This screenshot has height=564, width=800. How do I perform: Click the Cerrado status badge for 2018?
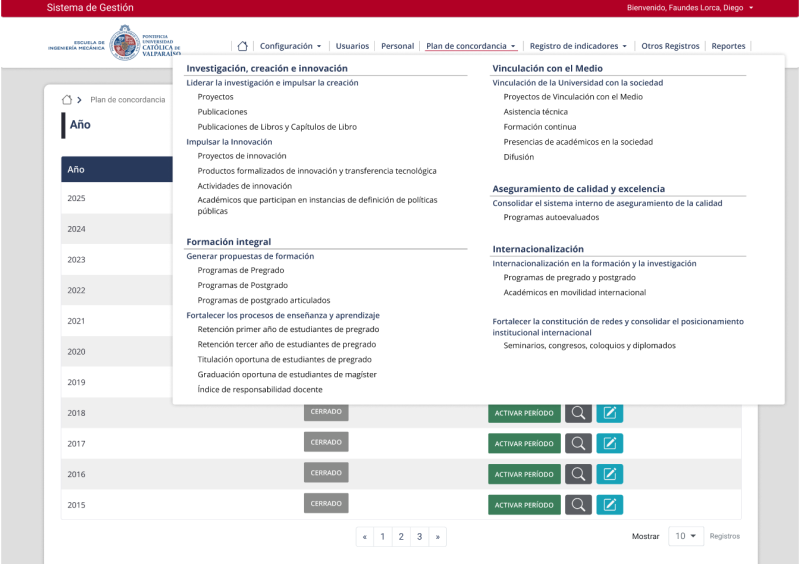pyautogui.click(x=326, y=412)
